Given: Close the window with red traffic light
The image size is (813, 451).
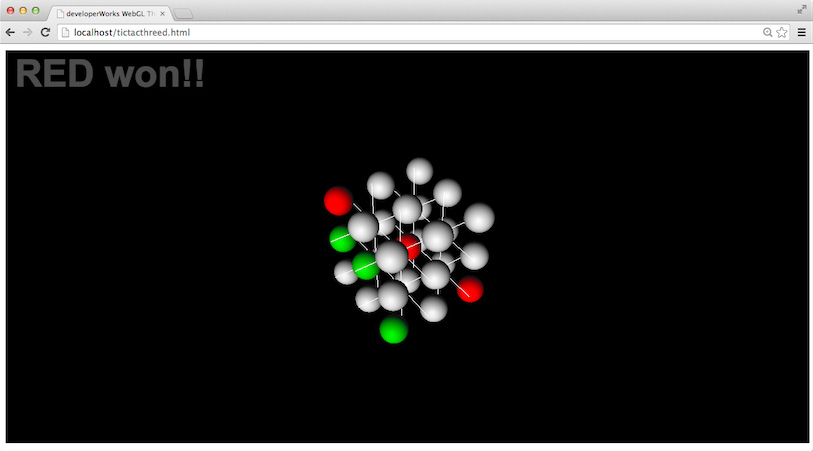Looking at the screenshot, I should pyautogui.click(x=10, y=10).
